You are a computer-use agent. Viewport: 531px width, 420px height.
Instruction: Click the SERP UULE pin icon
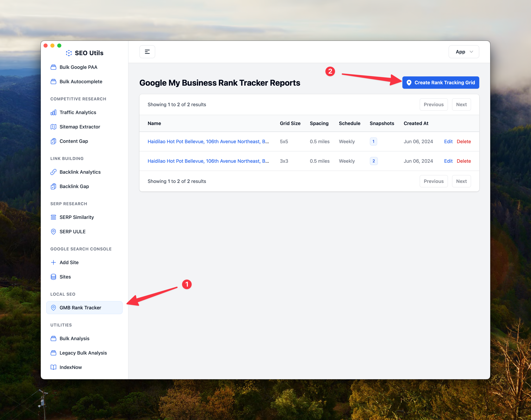tap(53, 232)
